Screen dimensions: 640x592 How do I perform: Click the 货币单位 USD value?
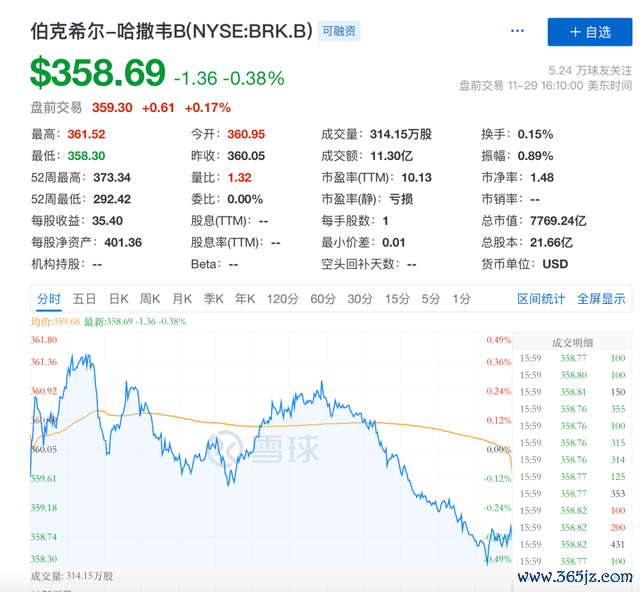[555, 264]
